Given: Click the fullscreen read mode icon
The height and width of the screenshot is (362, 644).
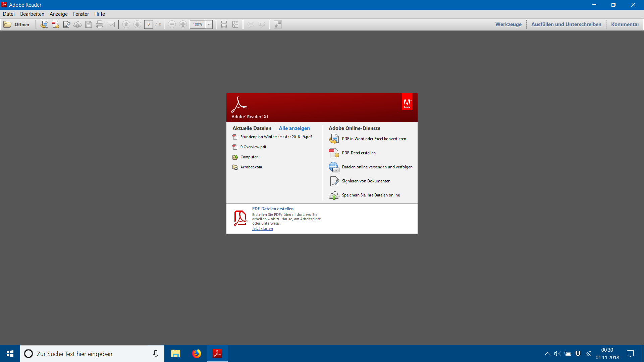Looking at the screenshot, I should pyautogui.click(x=278, y=24).
